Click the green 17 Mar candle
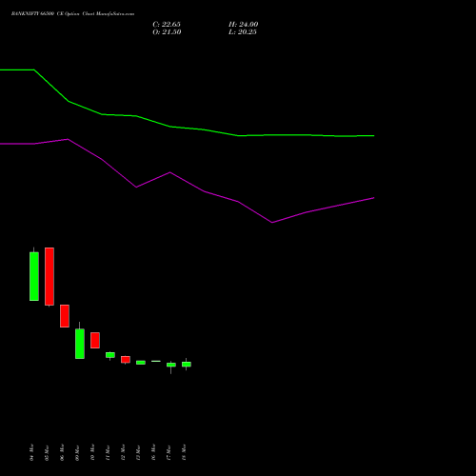 tap(171, 365)
